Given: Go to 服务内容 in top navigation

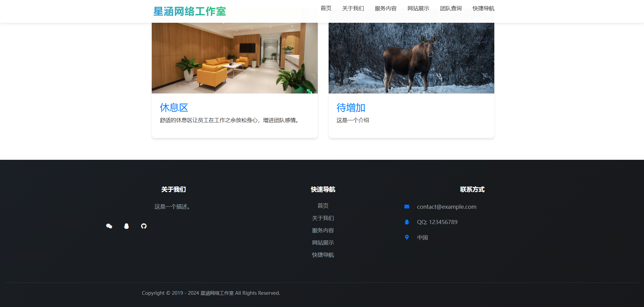Looking at the screenshot, I should [386, 8].
